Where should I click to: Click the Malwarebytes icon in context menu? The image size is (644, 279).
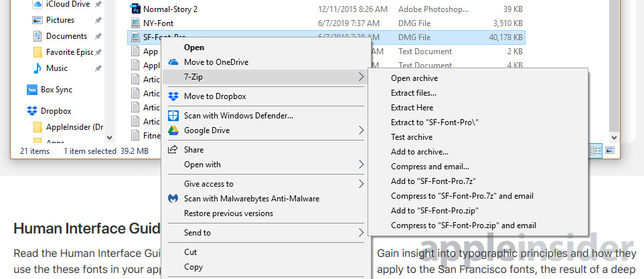click(x=173, y=199)
